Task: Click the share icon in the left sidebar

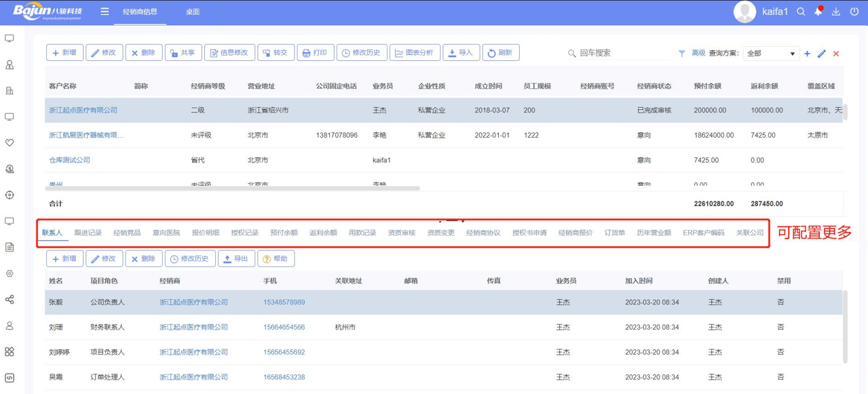Action: [x=10, y=298]
